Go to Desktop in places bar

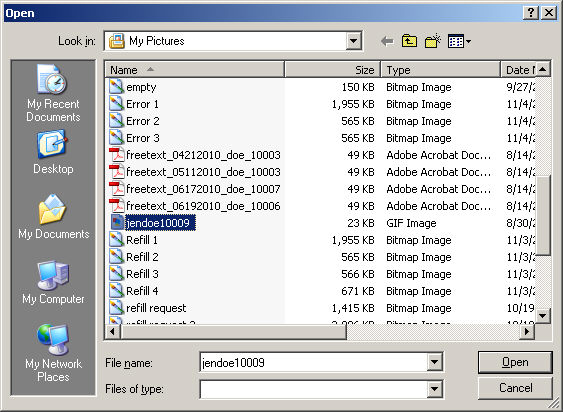tap(53, 152)
